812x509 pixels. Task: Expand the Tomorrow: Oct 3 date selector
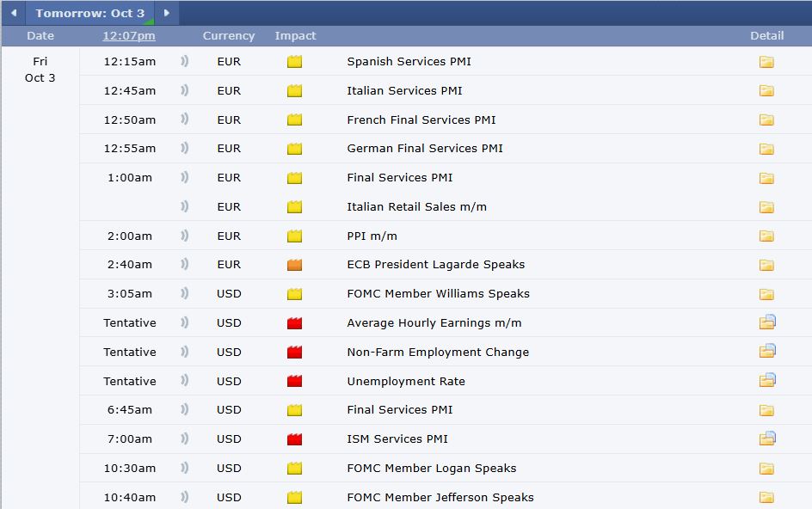pos(90,14)
